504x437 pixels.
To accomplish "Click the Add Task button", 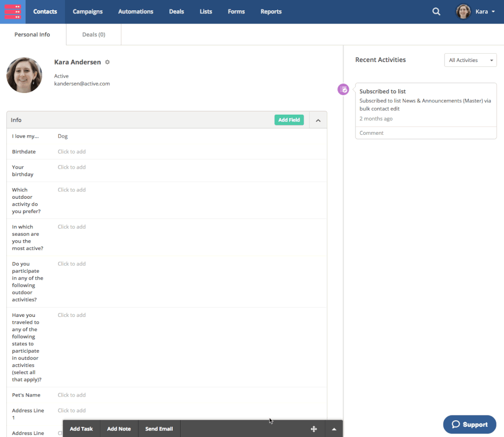I will (81, 429).
